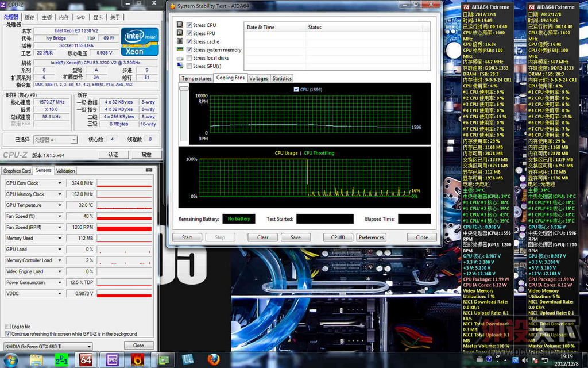Click the Stress CPU processor icon
The height and width of the screenshot is (368, 588).
point(180,25)
